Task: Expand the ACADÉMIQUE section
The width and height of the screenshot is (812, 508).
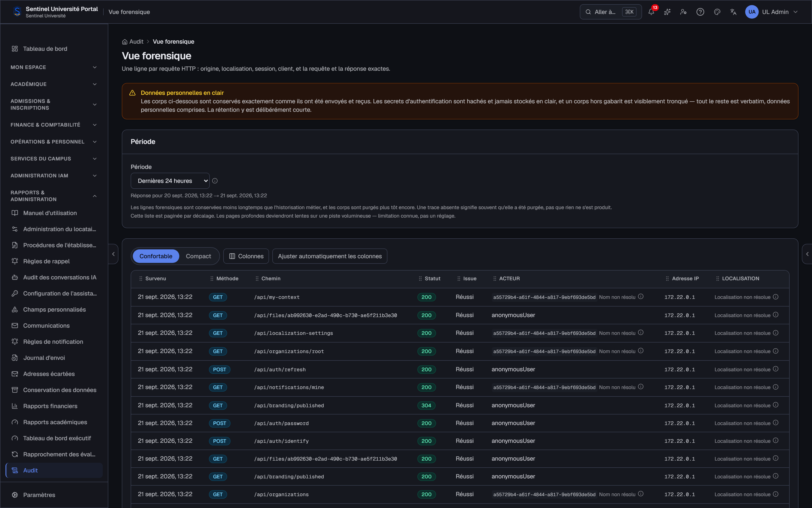Action: pyautogui.click(x=54, y=84)
